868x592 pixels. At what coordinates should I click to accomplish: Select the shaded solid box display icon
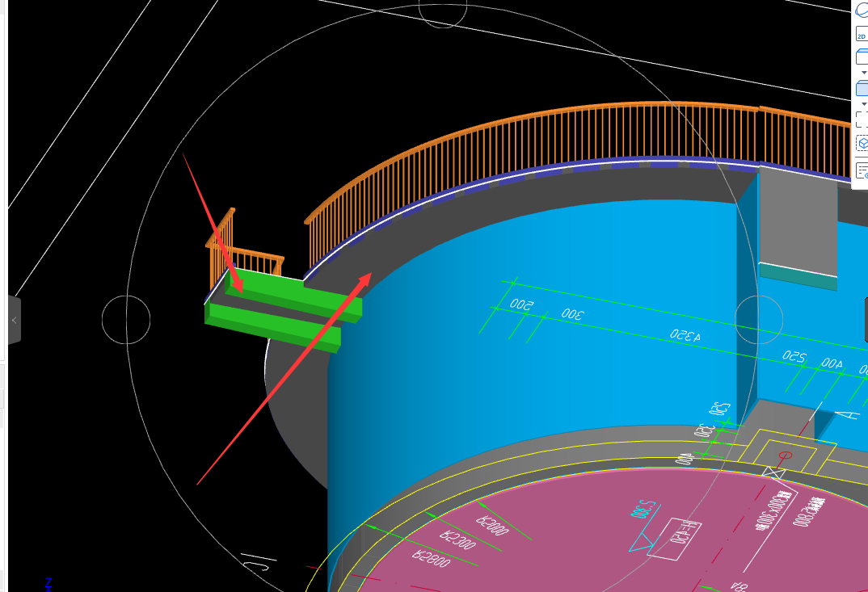[x=862, y=88]
